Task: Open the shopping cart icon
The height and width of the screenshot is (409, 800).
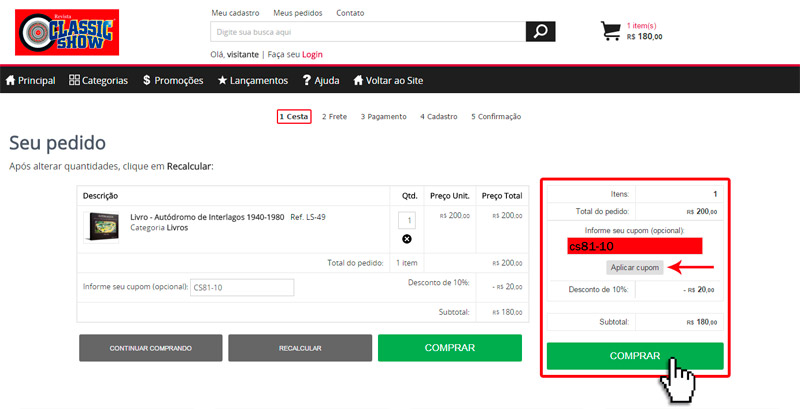Action: click(611, 31)
